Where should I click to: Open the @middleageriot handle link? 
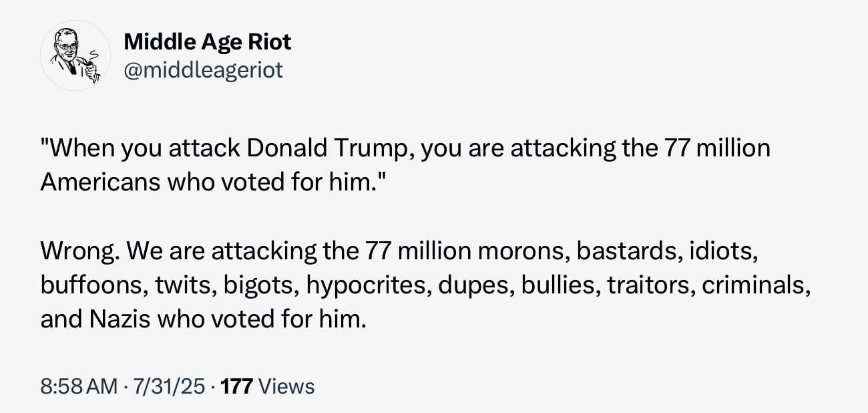tap(204, 70)
